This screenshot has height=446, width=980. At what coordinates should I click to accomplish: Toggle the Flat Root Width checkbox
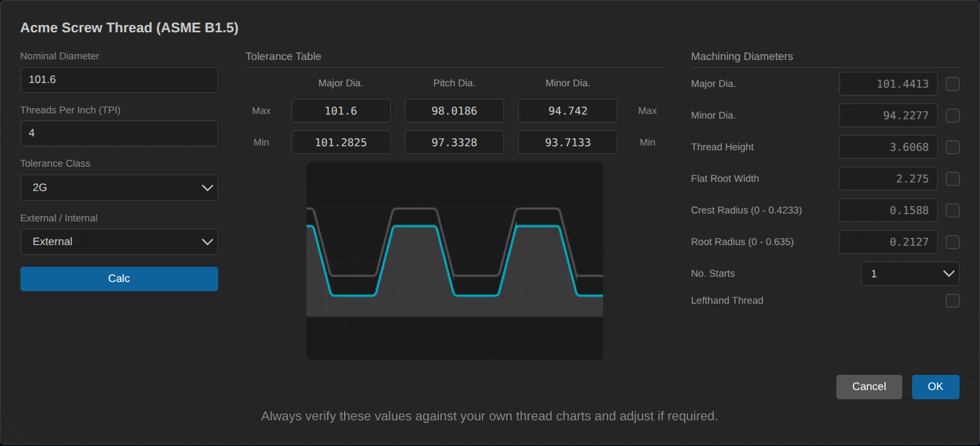(952, 179)
